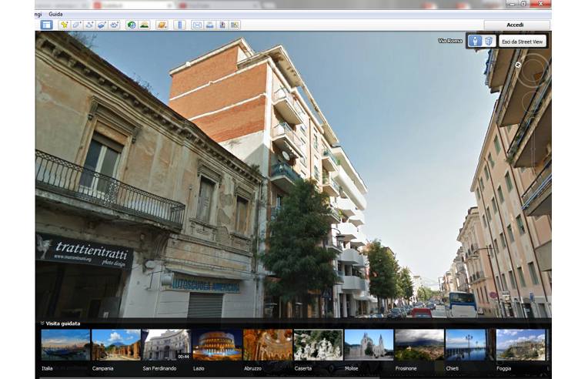Viewport: 588px width, 379px height.
Task: Click the Email envelope icon
Action: (x=197, y=25)
